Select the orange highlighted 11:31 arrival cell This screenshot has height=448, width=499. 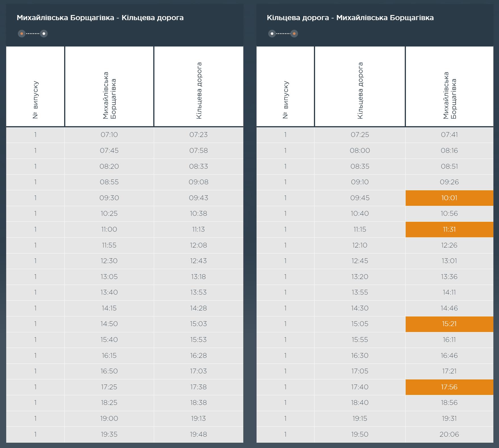click(449, 229)
